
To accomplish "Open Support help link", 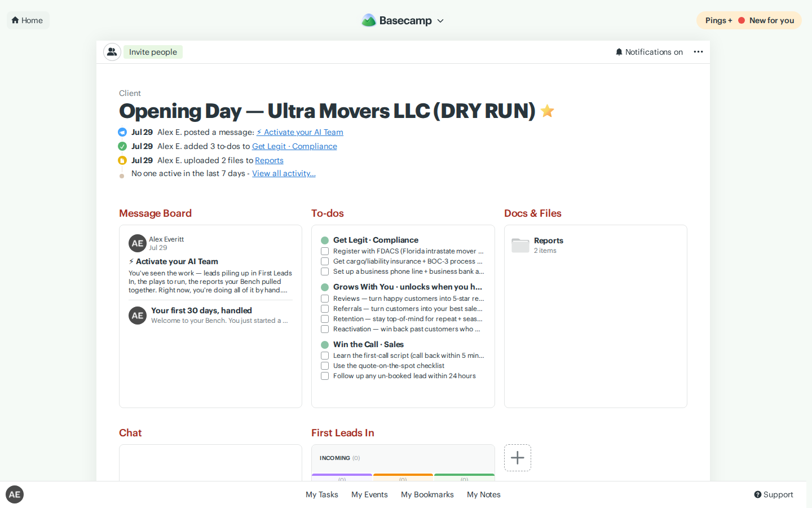I will (x=774, y=494).
